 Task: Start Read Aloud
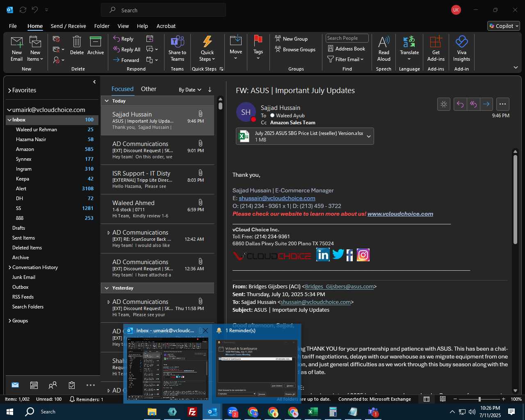pyautogui.click(x=384, y=49)
